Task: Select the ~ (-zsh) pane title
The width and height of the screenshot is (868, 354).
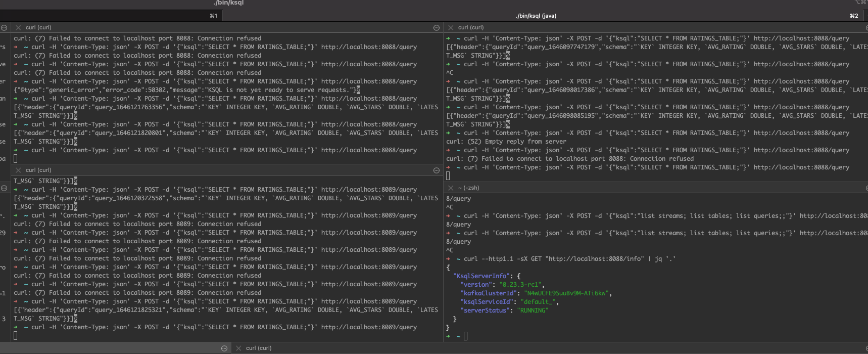Action: (468, 188)
